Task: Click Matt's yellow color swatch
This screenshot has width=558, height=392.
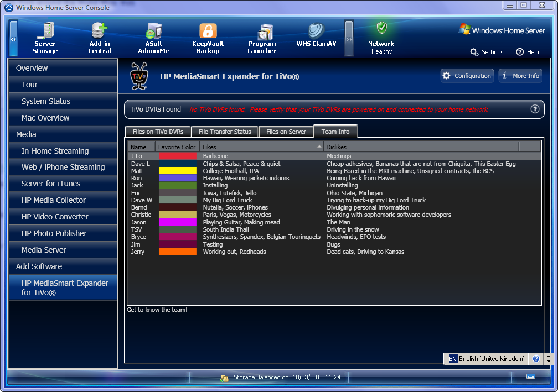Action: (178, 171)
